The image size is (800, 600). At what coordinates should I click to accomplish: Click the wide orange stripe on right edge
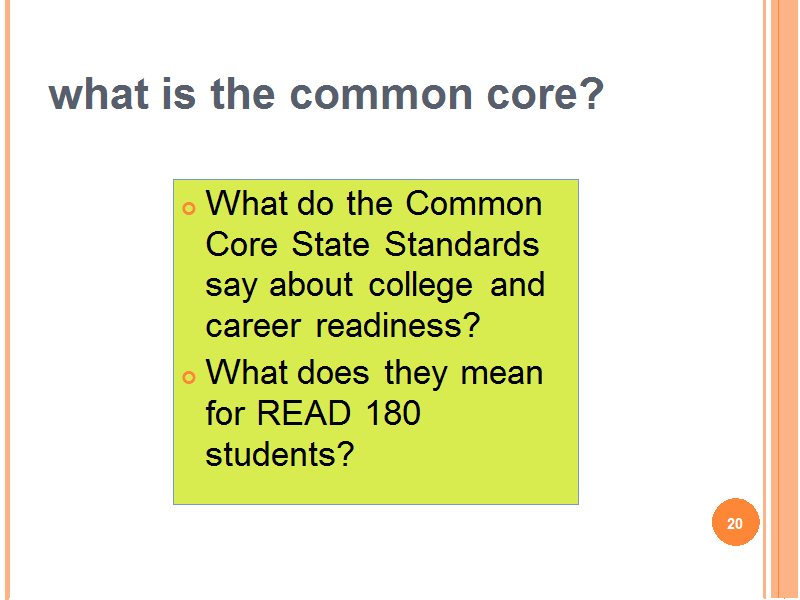click(786, 300)
